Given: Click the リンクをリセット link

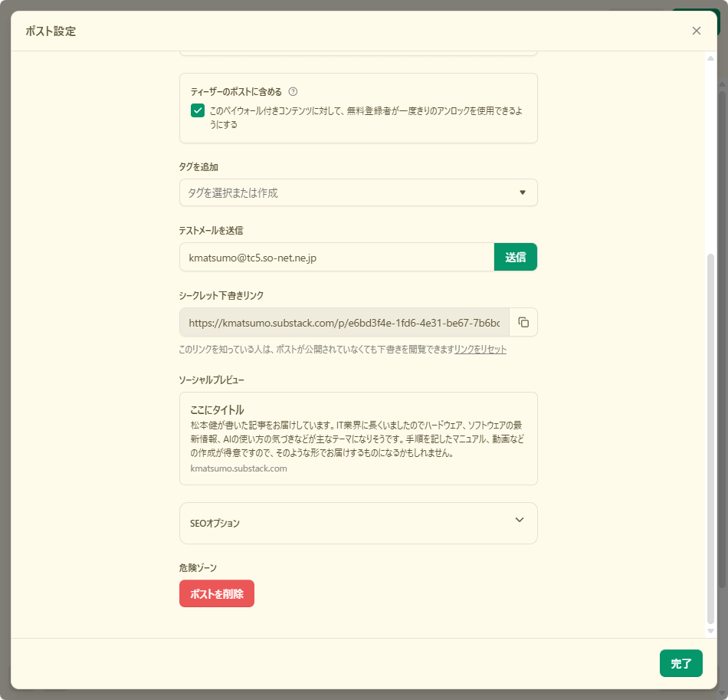Looking at the screenshot, I should pyautogui.click(x=480, y=350).
